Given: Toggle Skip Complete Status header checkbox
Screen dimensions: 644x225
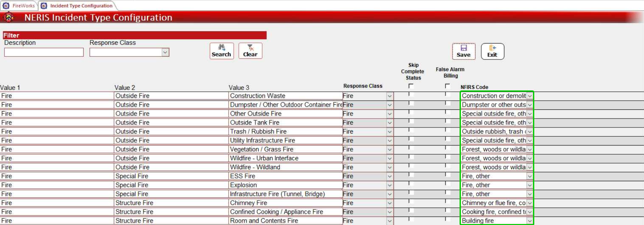Looking at the screenshot, I should (x=411, y=86).
